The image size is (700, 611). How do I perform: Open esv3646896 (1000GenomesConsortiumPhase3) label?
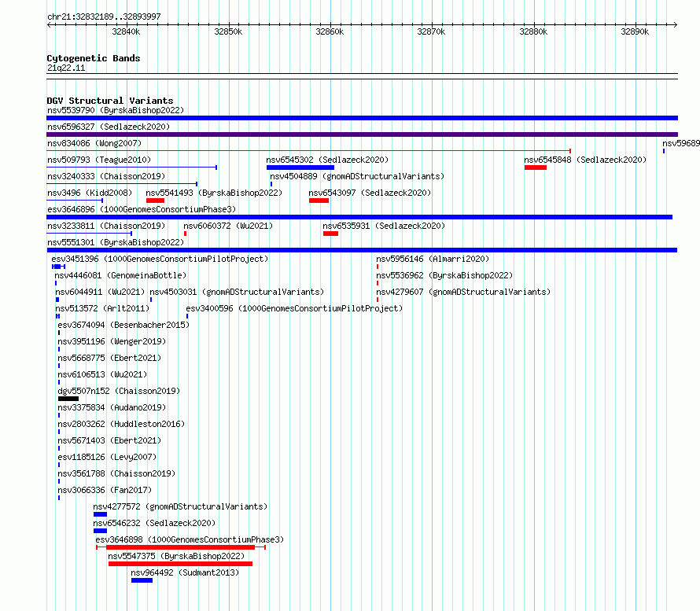(x=142, y=209)
